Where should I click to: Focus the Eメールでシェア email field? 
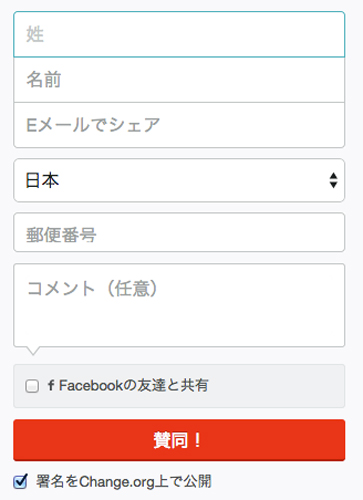[x=179, y=125]
